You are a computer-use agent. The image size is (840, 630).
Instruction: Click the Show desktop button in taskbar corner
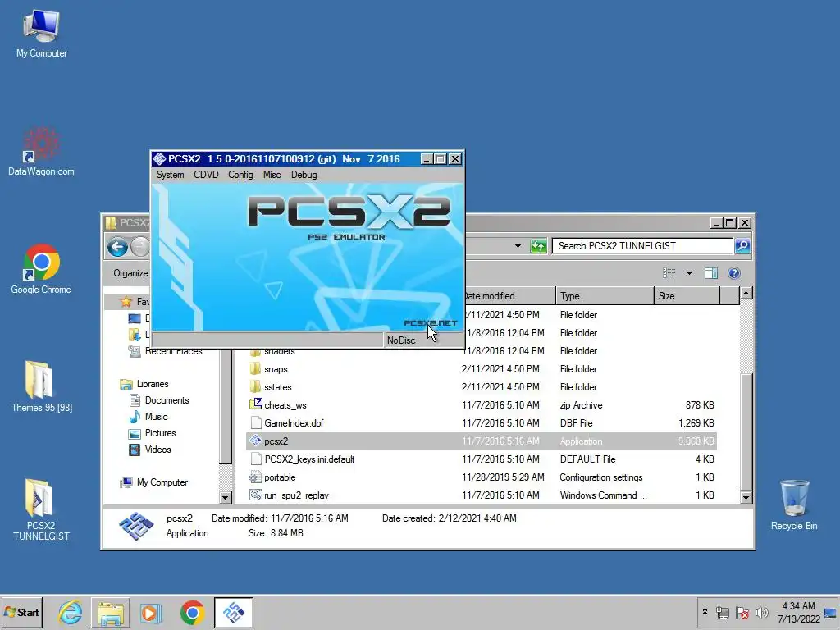pyautogui.click(x=832, y=612)
